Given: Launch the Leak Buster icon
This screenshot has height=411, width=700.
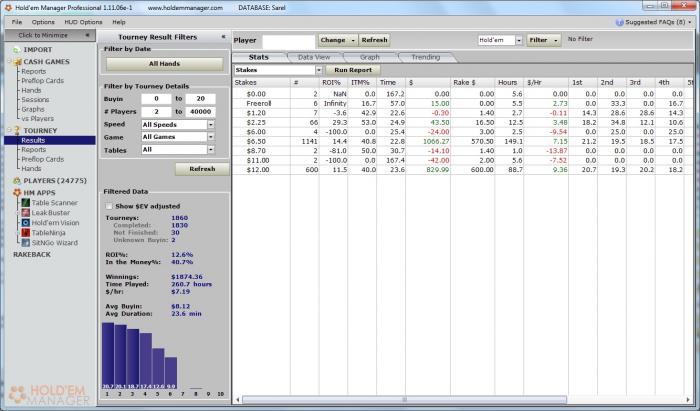Looking at the screenshot, I should pos(24,212).
